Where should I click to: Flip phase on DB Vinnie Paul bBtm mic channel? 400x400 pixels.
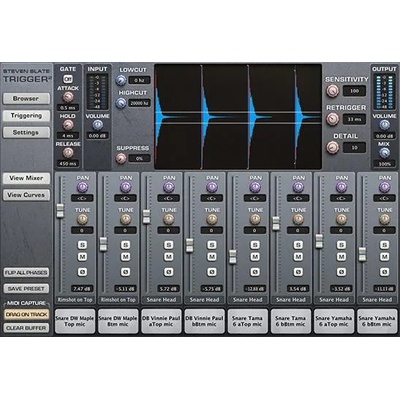click(212, 272)
